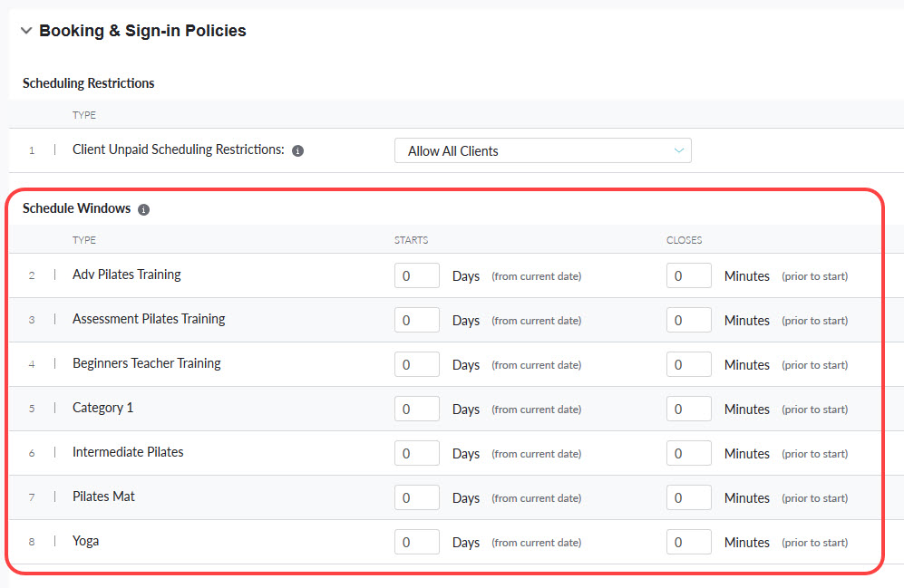Click Closes minutes field for Pilates Mat
Viewport: 904px width, 588px height.
pyautogui.click(x=688, y=497)
